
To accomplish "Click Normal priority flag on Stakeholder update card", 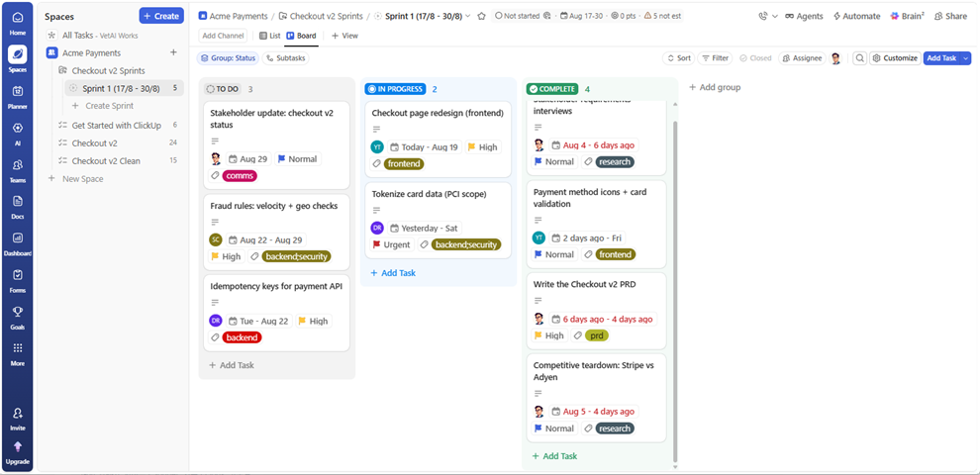I will click(x=298, y=158).
